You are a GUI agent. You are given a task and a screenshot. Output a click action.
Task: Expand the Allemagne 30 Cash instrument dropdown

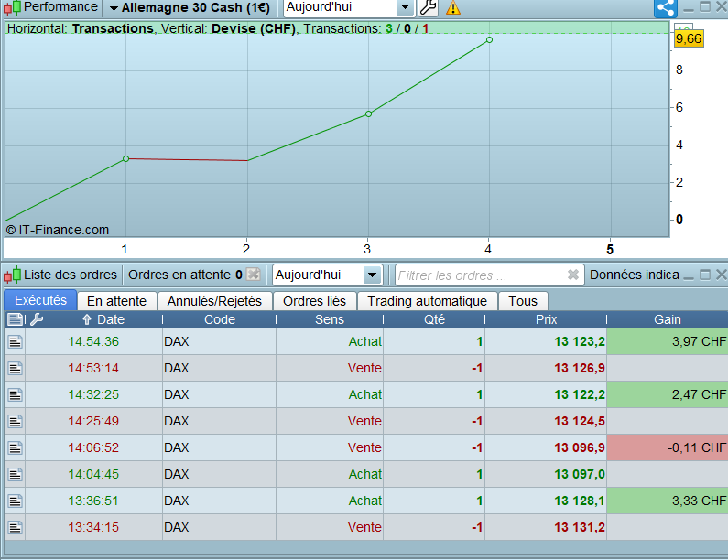point(113,7)
